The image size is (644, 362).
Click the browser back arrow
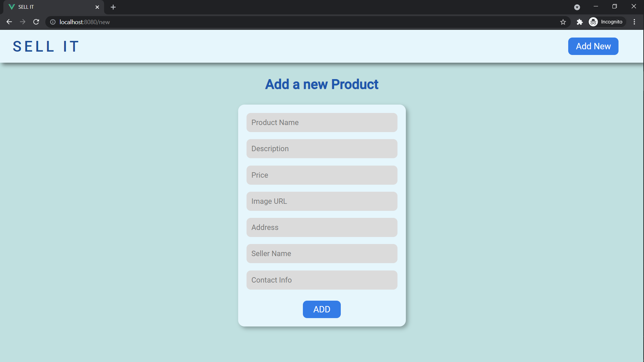click(x=9, y=22)
